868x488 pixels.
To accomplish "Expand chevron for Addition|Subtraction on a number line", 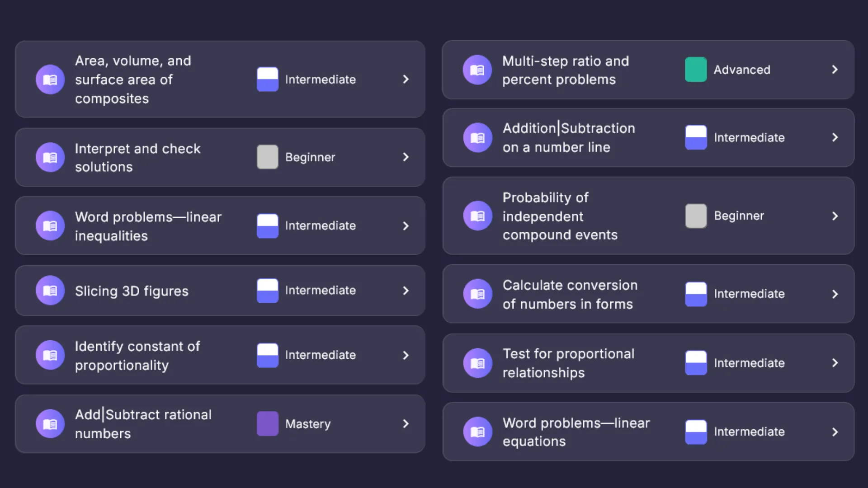I will (835, 137).
